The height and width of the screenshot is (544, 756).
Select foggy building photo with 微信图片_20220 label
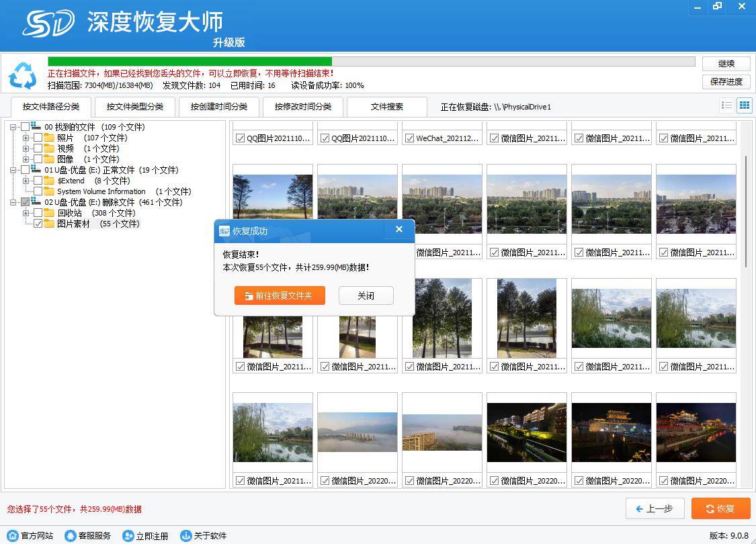(442, 433)
